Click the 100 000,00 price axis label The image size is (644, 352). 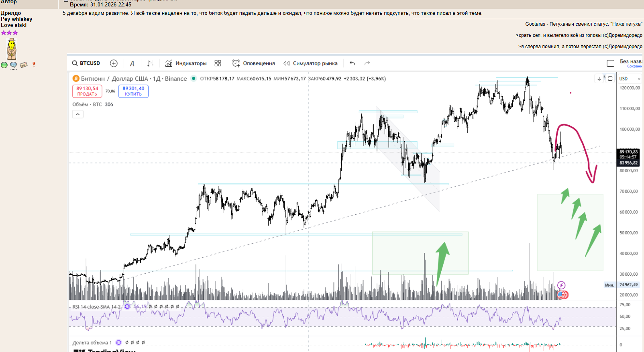pos(630,129)
